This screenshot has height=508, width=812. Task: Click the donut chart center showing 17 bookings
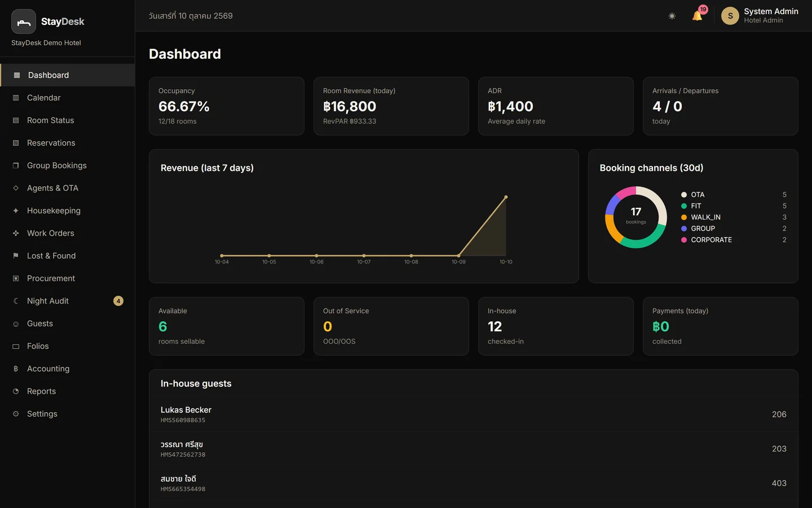tap(636, 215)
